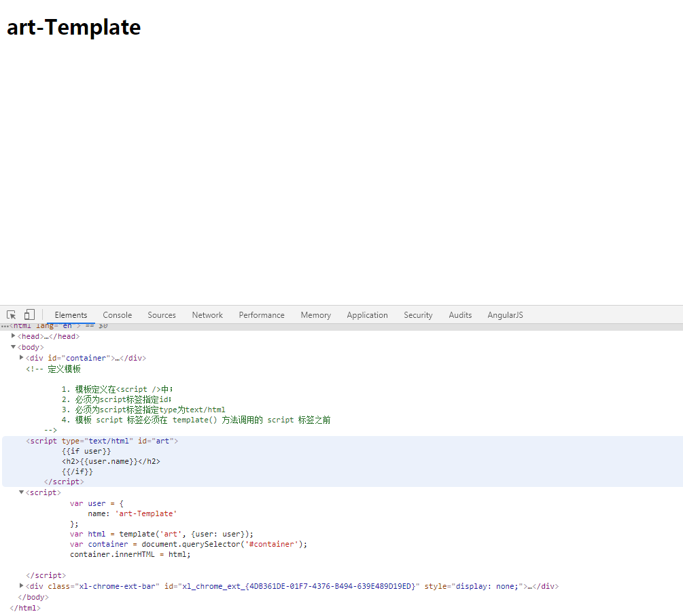683x616 pixels.
Task: Toggle the device toolbar icon
Action: [29, 314]
